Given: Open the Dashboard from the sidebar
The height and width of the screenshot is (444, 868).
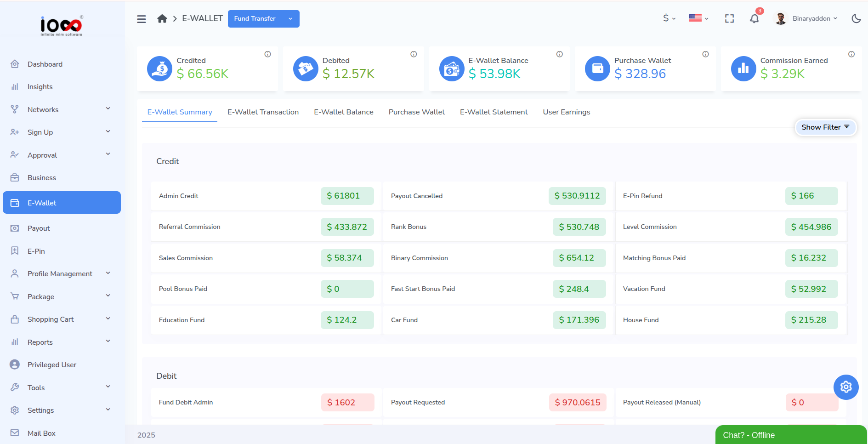Looking at the screenshot, I should pyautogui.click(x=45, y=64).
